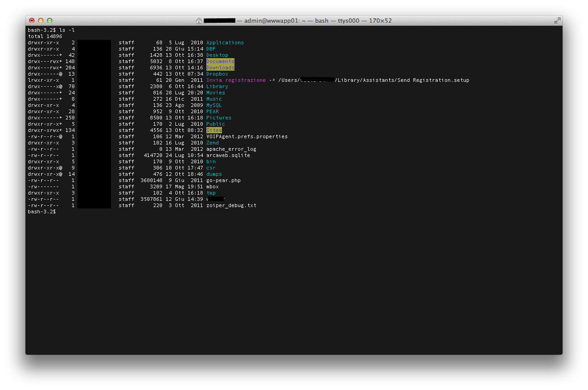Click the apache_error_log file name
The width and height of the screenshot is (588, 390).
click(x=231, y=149)
